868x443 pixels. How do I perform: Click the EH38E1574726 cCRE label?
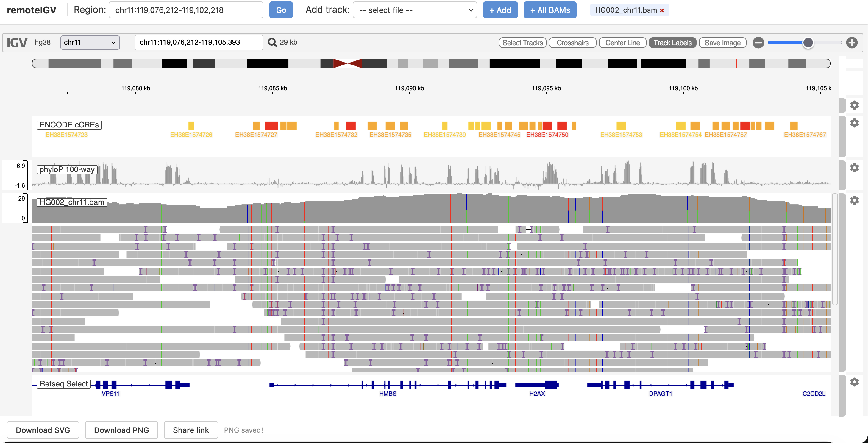[191, 135]
